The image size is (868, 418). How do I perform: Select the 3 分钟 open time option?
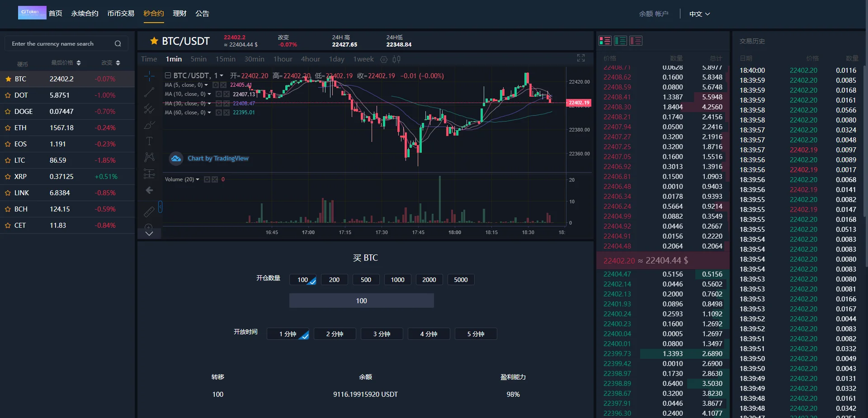382,334
